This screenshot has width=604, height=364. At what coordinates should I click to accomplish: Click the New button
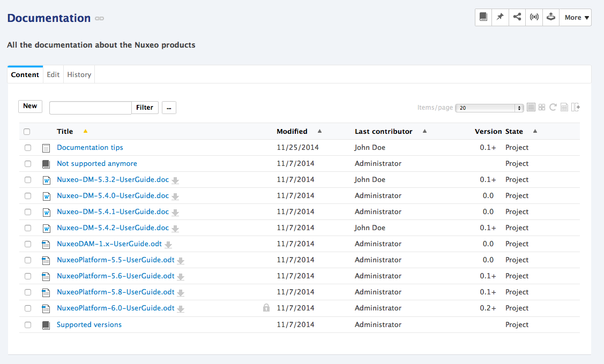coord(30,106)
